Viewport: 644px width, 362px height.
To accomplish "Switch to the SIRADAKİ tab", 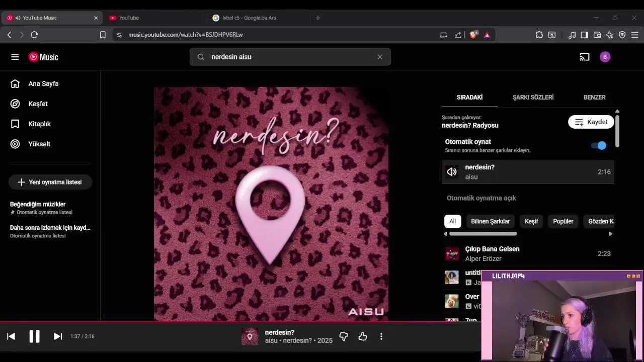I will pos(469,97).
